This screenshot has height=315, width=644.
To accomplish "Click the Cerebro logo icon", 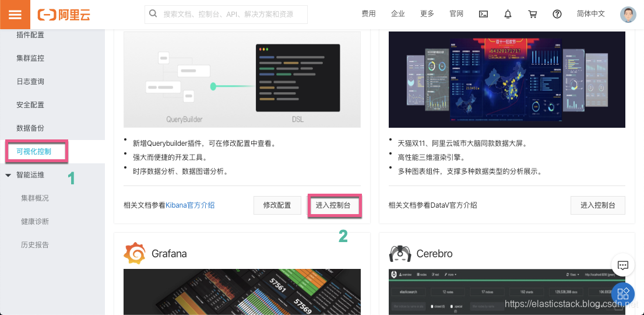I will point(400,254).
